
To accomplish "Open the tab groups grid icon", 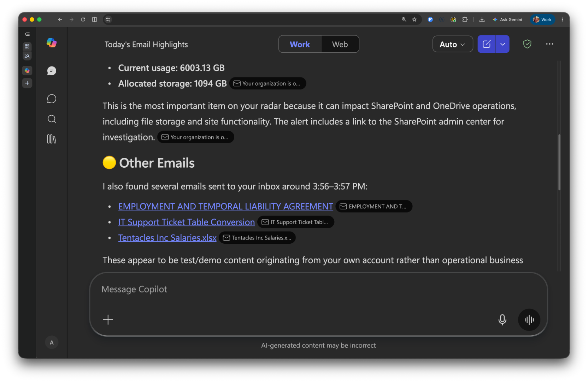I will (27, 46).
